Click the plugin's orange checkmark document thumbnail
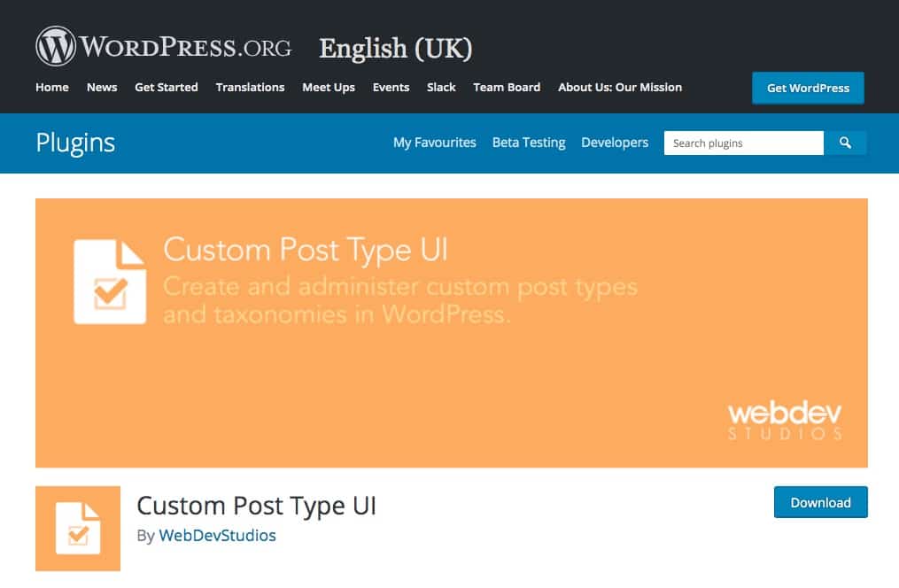 click(x=77, y=528)
